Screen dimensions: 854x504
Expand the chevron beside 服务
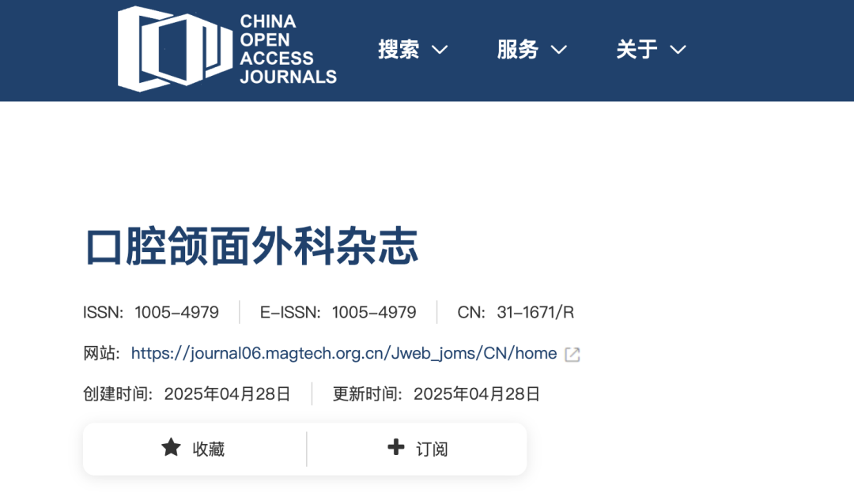coord(559,50)
